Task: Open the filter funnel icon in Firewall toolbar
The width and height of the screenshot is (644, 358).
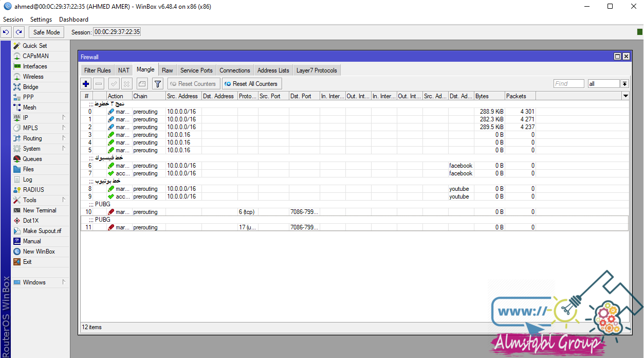Action: pos(158,84)
